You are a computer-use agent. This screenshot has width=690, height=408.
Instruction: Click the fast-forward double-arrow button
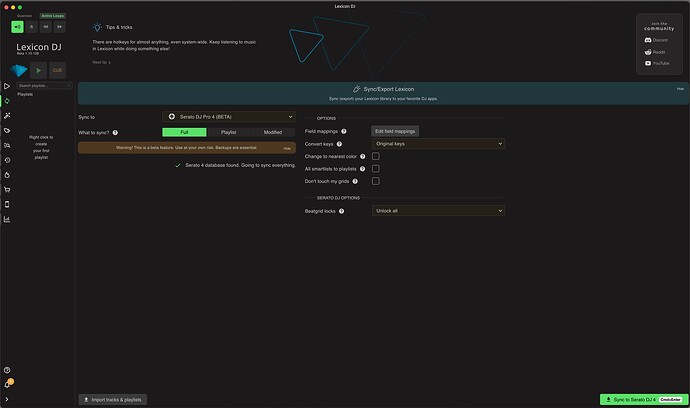[59, 27]
